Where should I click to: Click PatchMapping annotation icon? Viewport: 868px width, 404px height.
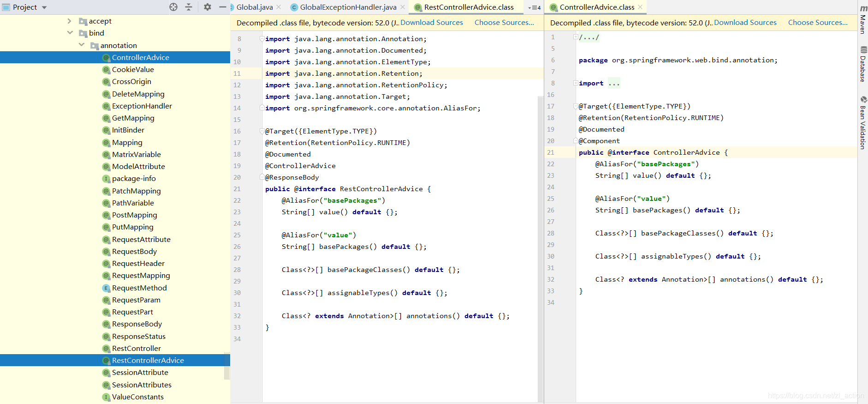coord(106,191)
